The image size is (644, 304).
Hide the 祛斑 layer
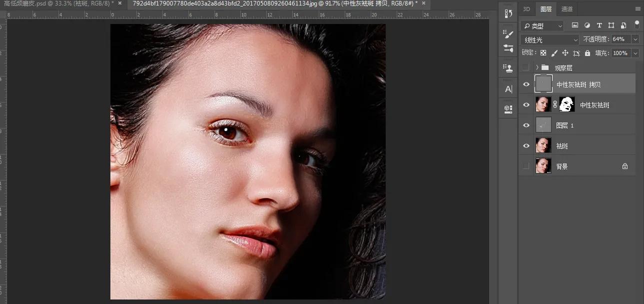[x=526, y=146]
